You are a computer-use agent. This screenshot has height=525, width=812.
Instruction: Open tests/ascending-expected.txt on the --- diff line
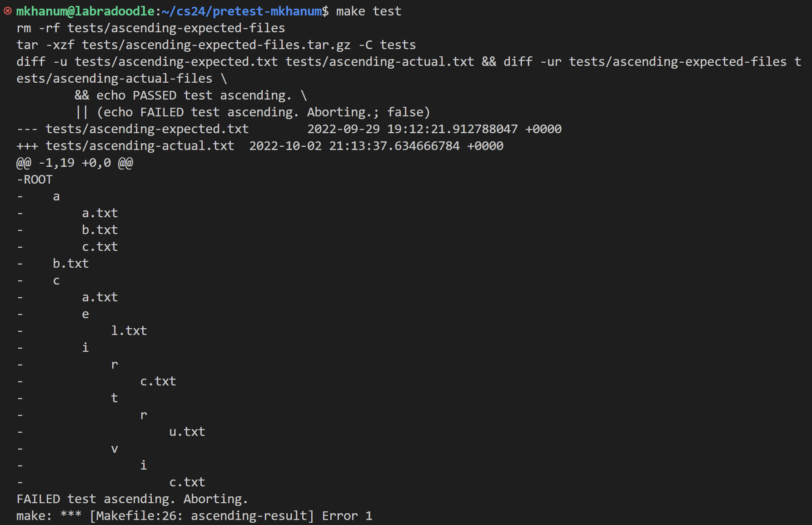point(147,129)
